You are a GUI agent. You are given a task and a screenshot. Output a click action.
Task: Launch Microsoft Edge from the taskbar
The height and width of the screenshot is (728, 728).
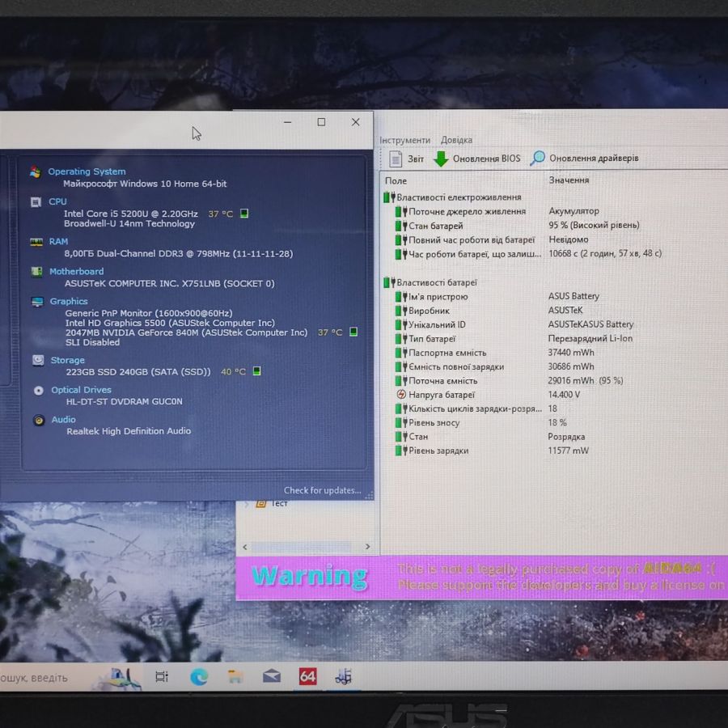[199, 677]
